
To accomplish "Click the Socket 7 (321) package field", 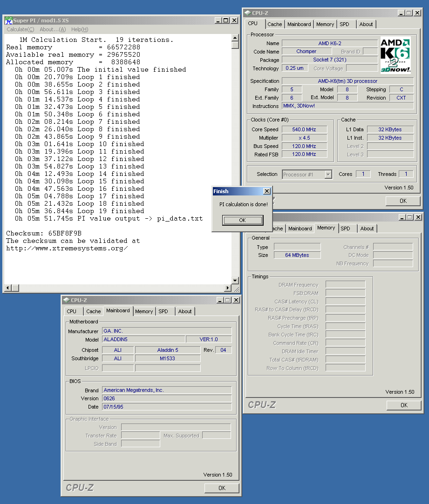I will pyautogui.click(x=330, y=60).
